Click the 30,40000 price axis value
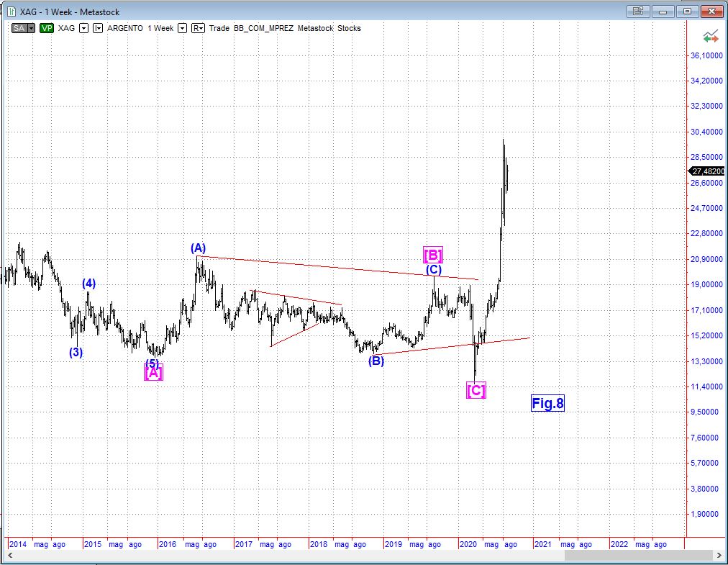The image size is (728, 565). click(706, 132)
